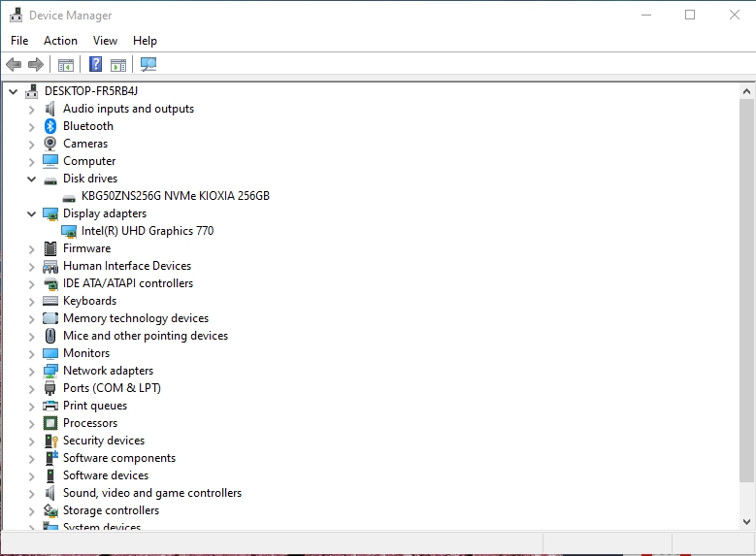Viewport: 756px width, 556px height.
Task: Expand the Cameras category
Action: pyautogui.click(x=31, y=145)
